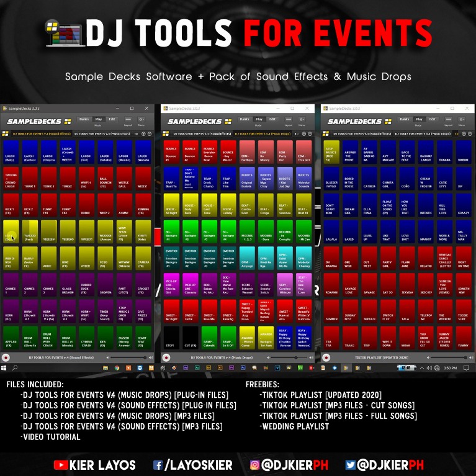Trigger the HEART BEAT (FX) sample pad
The height and width of the screenshot is (476, 476).
(143, 338)
